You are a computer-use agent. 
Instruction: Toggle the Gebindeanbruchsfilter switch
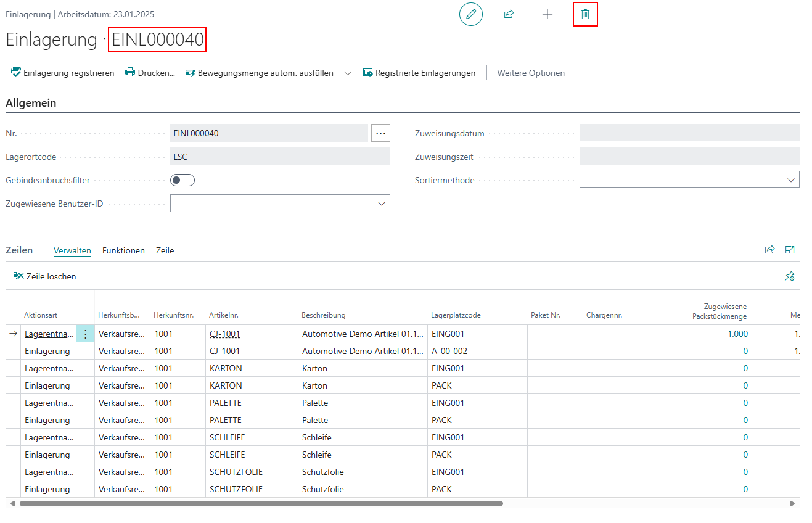182,180
